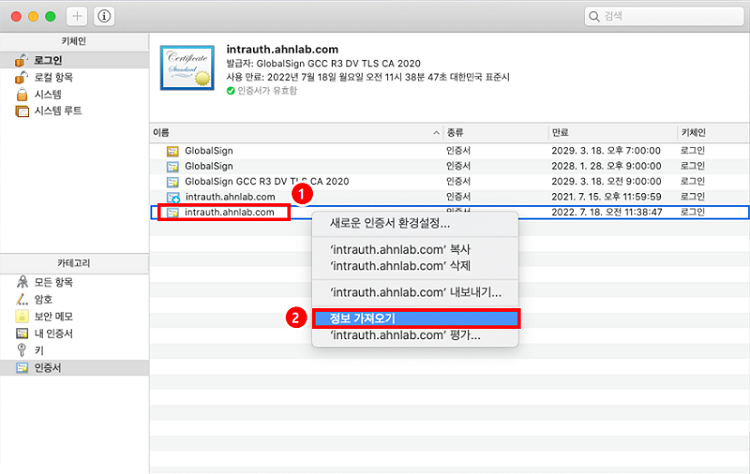Click the 인증서가 유효함 status text
This screenshot has height=474, width=750.
(267, 91)
